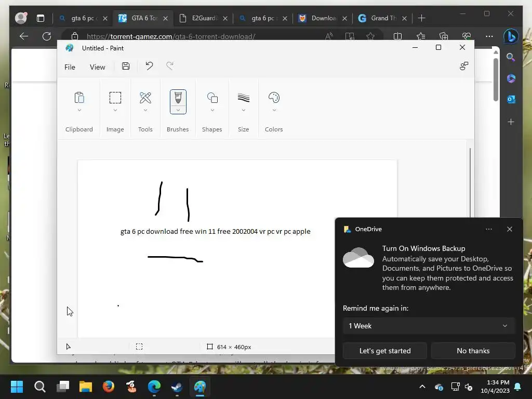Open Edge split screen icon
The width and height of the screenshot is (532, 399).
[x=397, y=36]
